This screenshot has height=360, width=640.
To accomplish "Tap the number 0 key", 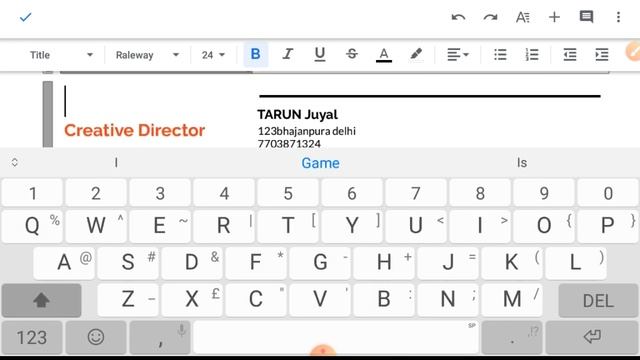I will (x=608, y=193).
